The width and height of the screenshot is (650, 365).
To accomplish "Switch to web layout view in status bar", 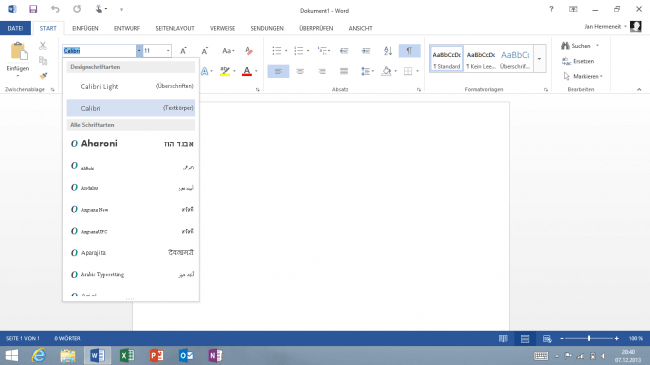I will click(547, 338).
